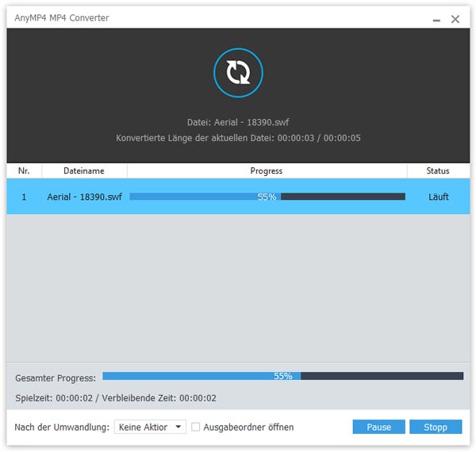Click the Progress column header
Image resolution: width=476 pixels, height=452 pixels.
point(267,170)
